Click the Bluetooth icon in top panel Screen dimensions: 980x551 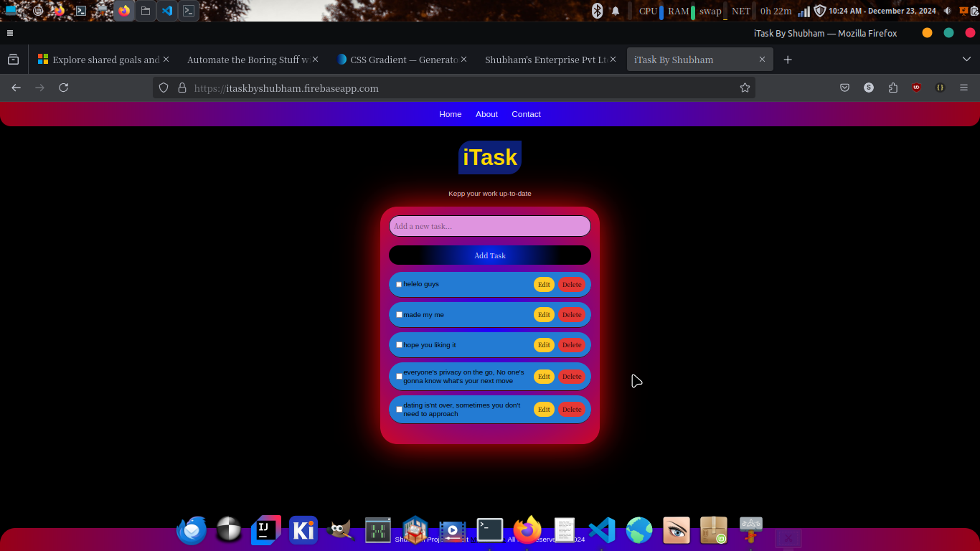coord(597,11)
